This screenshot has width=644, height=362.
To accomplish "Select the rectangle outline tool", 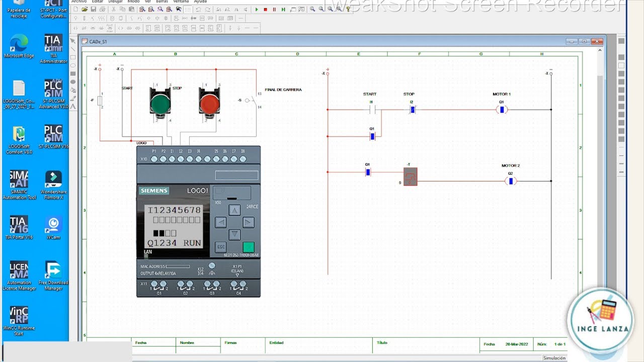I will click(73, 57).
